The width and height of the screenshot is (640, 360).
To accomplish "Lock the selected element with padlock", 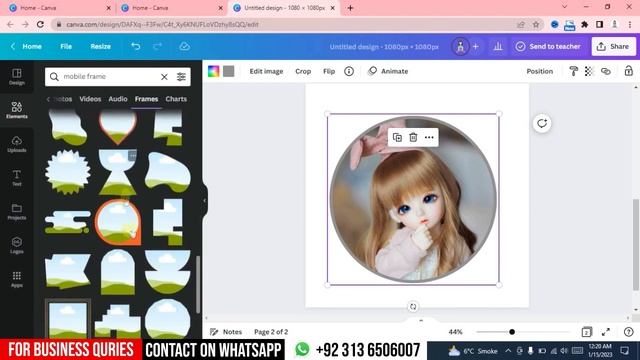I will click(629, 71).
